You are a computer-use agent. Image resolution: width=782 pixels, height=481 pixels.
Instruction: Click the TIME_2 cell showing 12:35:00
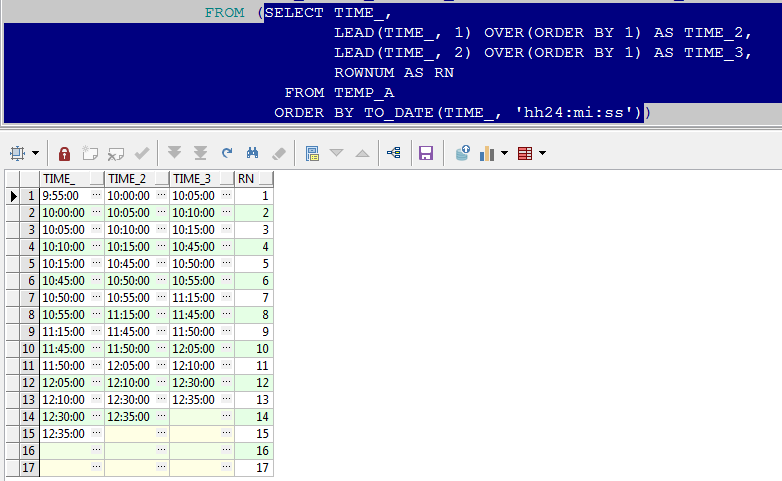[x=129, y=416]
